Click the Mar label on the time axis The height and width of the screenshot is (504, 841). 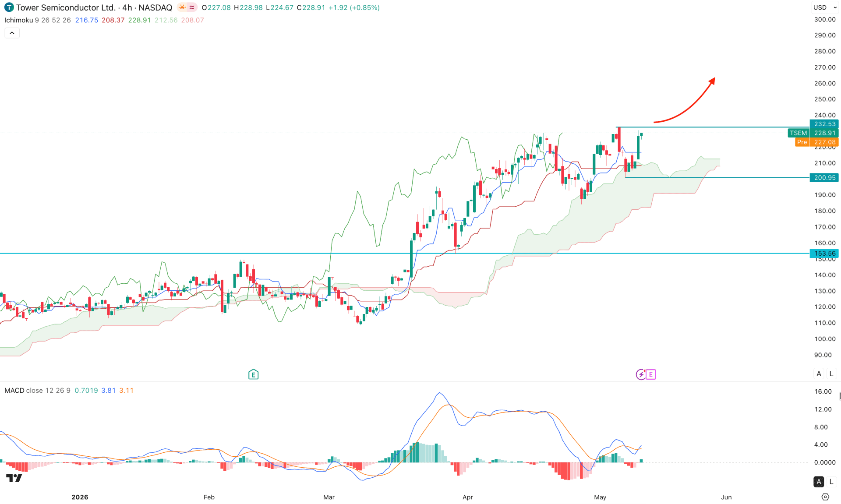[329, 497]
